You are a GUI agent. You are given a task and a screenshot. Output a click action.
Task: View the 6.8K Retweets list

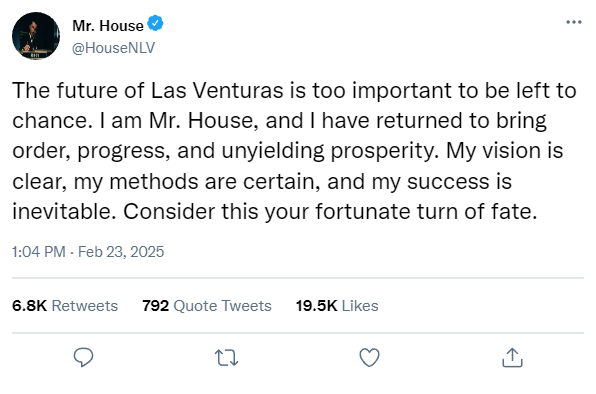[65, 306]
